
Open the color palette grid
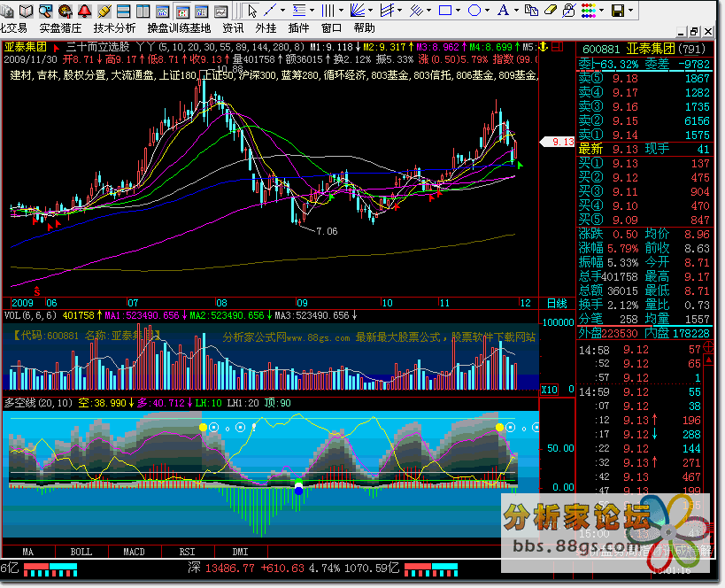click(x=587, y=11)
